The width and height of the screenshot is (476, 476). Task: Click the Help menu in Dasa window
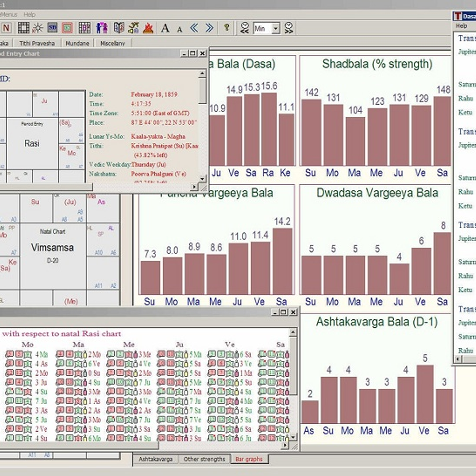(461, 26)
